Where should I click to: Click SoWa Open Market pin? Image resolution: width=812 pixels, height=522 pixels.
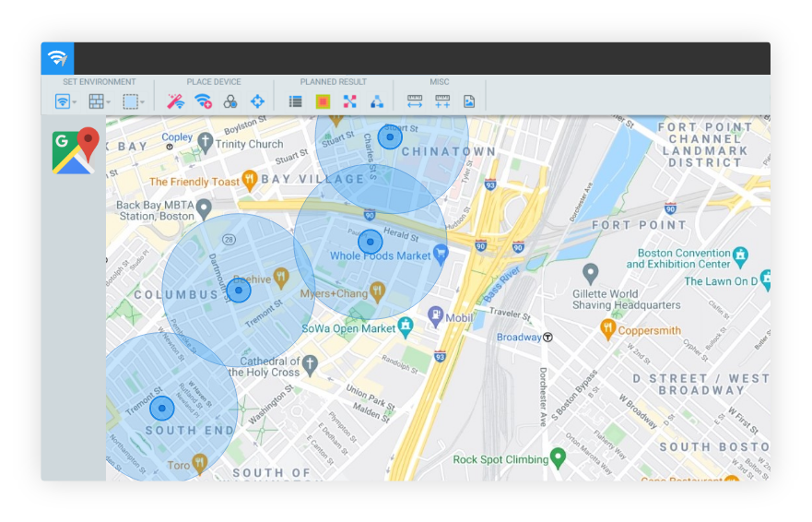[406, 327]
